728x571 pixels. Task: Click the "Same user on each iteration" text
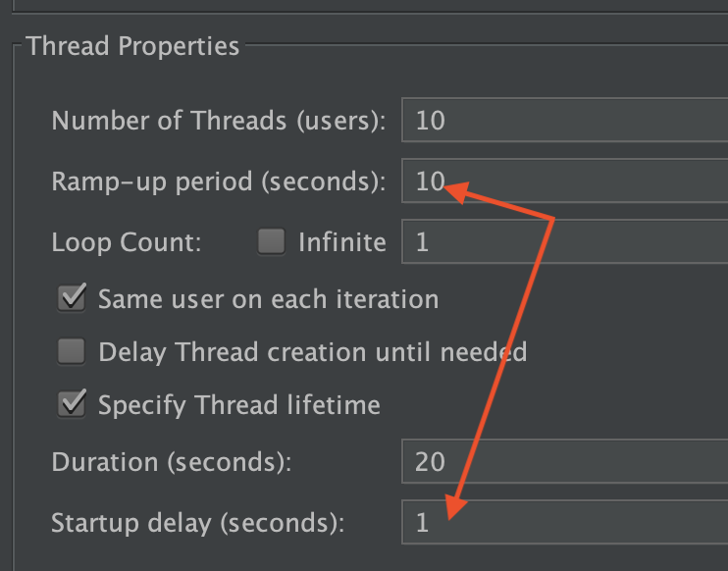268,299
